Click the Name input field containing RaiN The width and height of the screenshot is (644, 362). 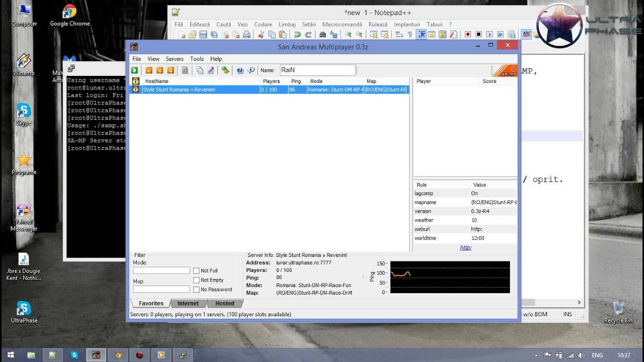[317, 70]
